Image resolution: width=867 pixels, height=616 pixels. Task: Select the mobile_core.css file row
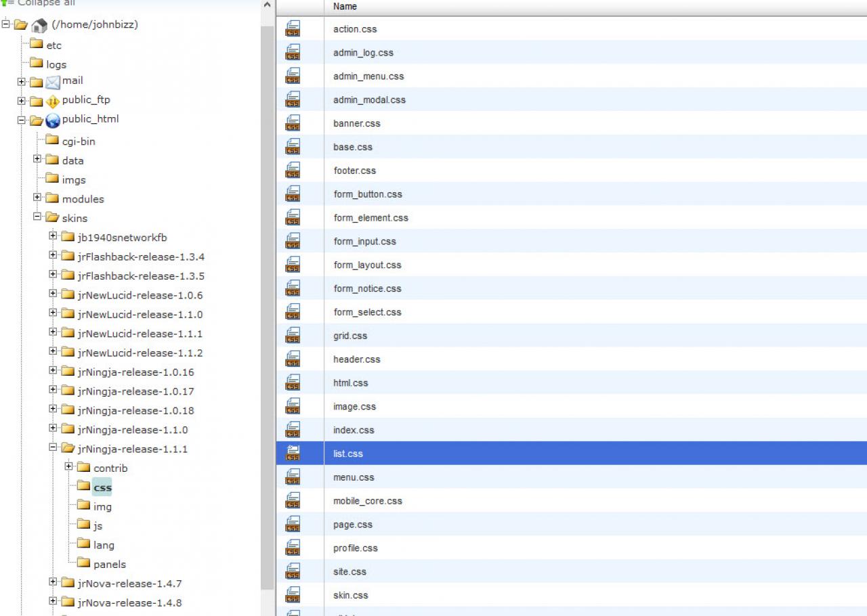tap(367, 501)
